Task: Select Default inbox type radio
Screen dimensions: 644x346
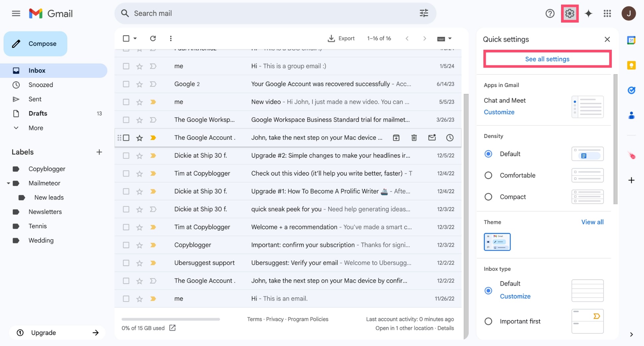Action: pyautogui.click(x=488, y=291)
